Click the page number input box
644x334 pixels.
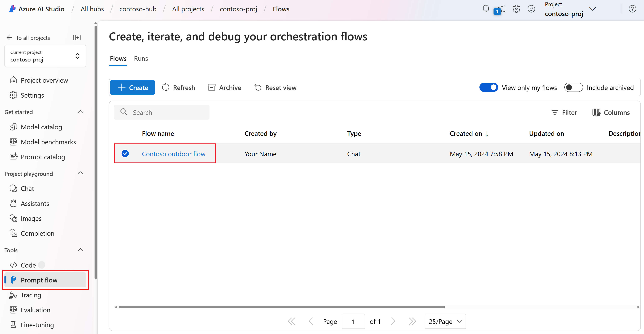point(353,322)
